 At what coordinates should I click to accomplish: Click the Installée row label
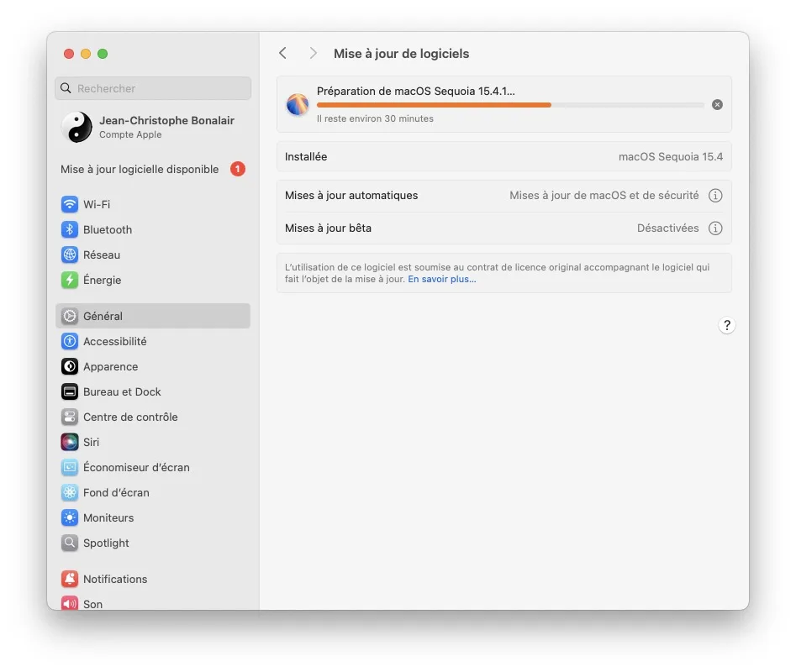pos(306,157)
